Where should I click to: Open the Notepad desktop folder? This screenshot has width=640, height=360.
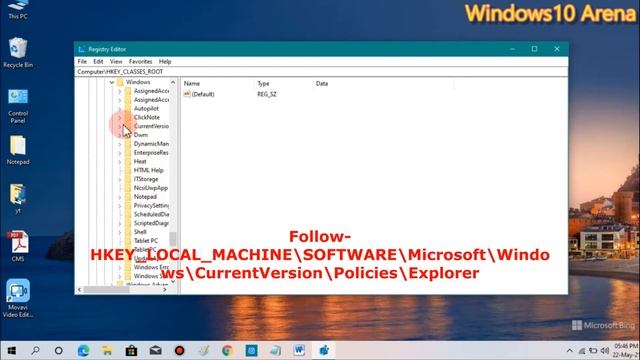[x=18, y=150]
